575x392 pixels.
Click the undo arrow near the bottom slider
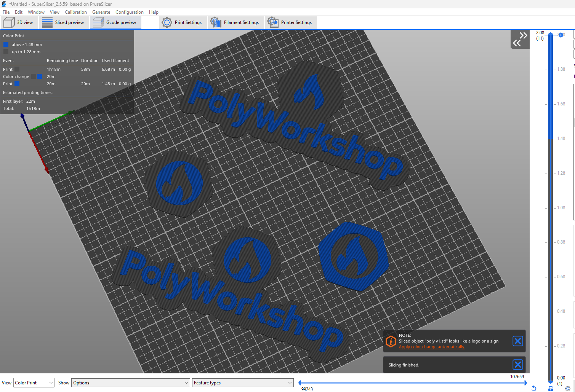click(533, 388)
